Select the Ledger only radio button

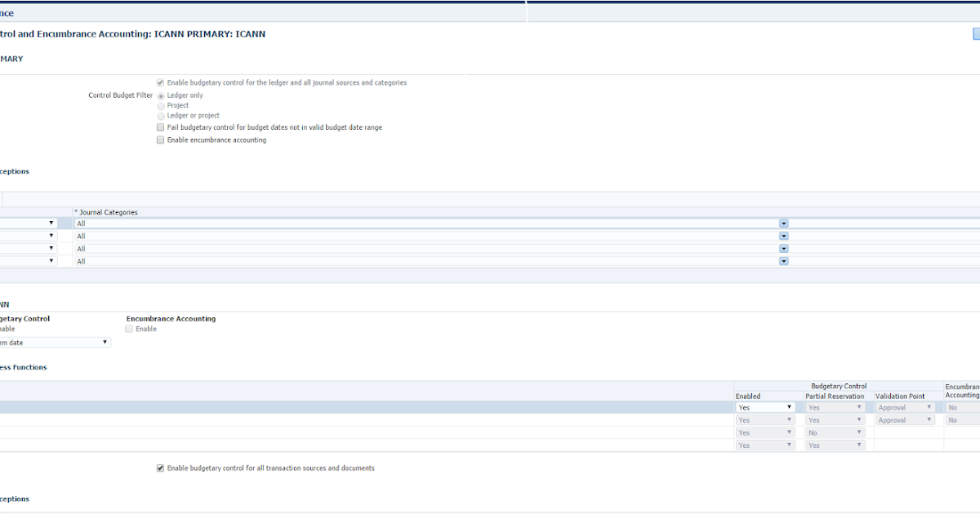coord(160,95)
